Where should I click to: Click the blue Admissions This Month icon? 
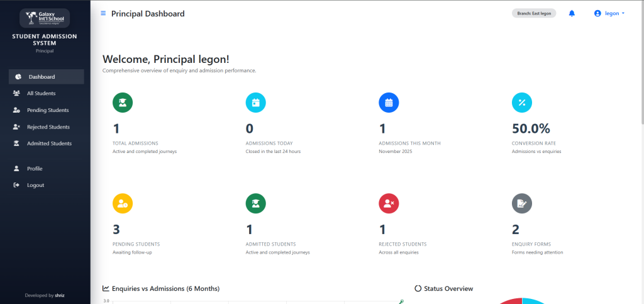click(389, 103)
